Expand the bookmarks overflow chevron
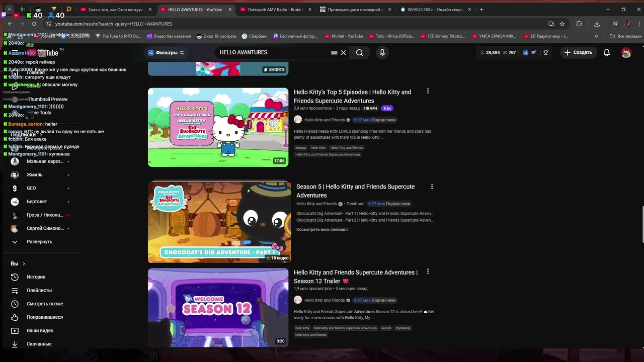Image resolution: width=644 pixels, height=362 pixels. click(x=596, y=36)
